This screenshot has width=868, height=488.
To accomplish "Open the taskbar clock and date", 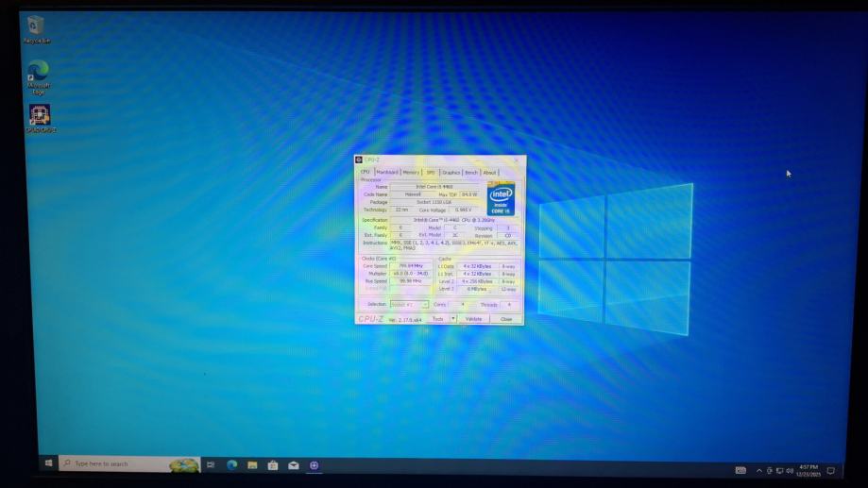I will point(808,471).
